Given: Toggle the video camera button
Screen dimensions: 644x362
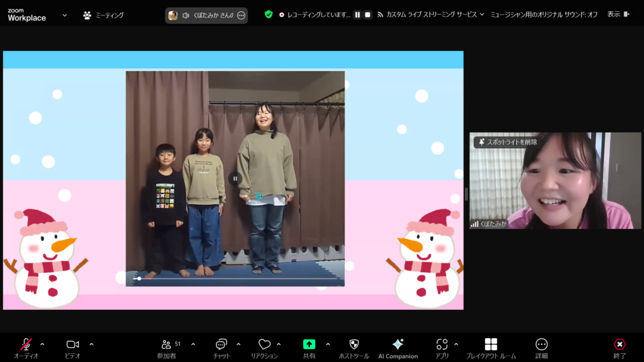Looking at the screenshot, I should point(73,344).
